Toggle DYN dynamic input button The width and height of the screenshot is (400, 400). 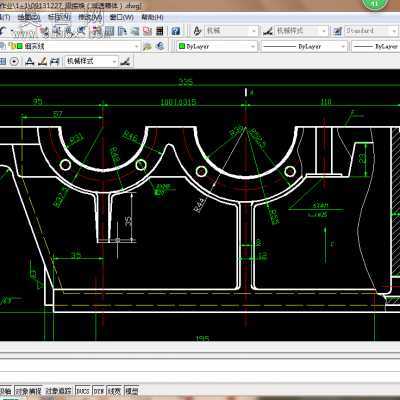click(x=98, y=391)
